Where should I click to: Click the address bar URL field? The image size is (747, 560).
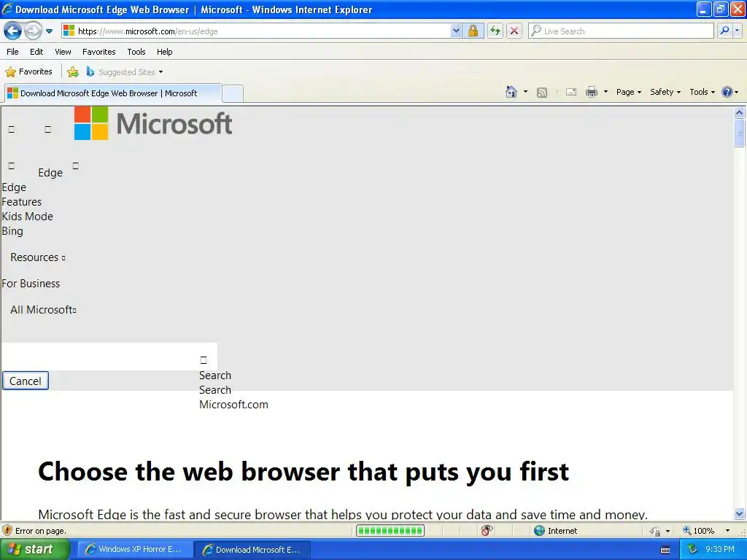coord(256,31)
